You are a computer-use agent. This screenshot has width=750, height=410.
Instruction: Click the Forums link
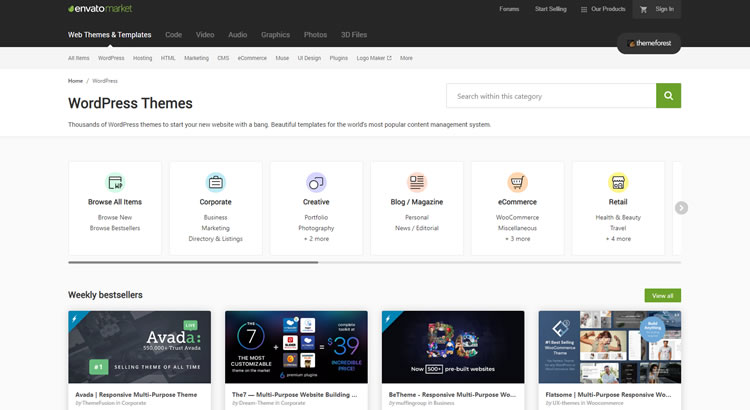[x=509, y=9]
